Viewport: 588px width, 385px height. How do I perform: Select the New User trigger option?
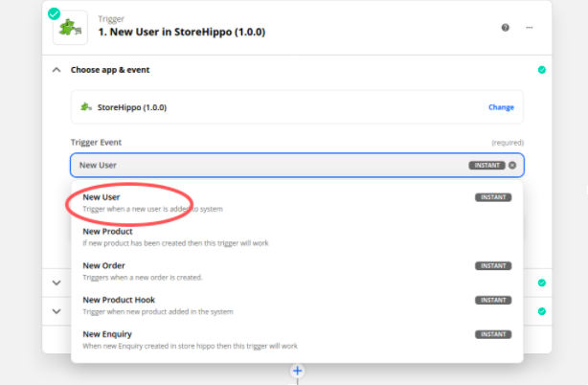click(297, 202)
